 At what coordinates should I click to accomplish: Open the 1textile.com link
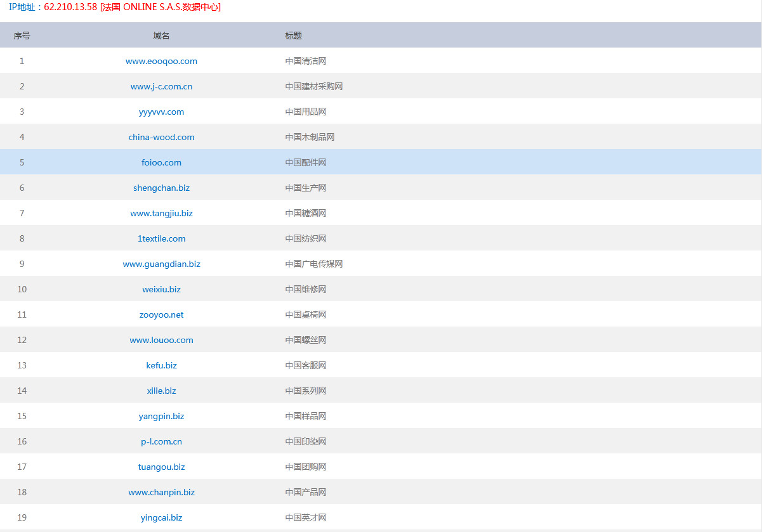161,238
